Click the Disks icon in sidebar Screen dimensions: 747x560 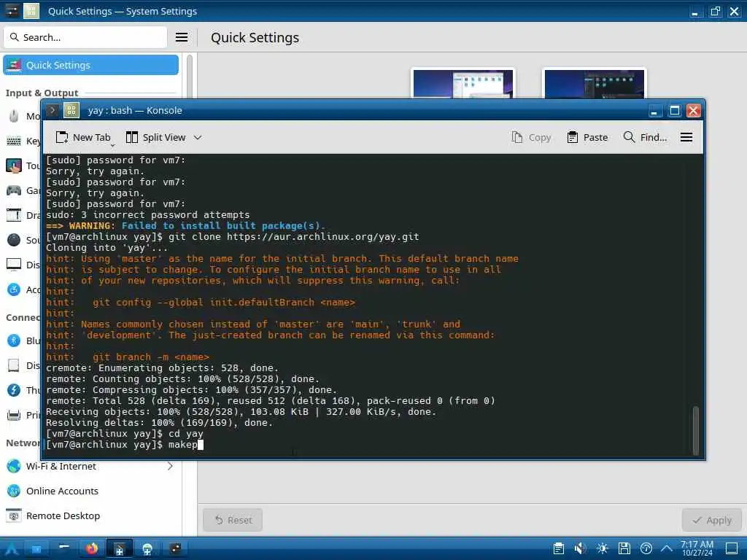point(14,365)
